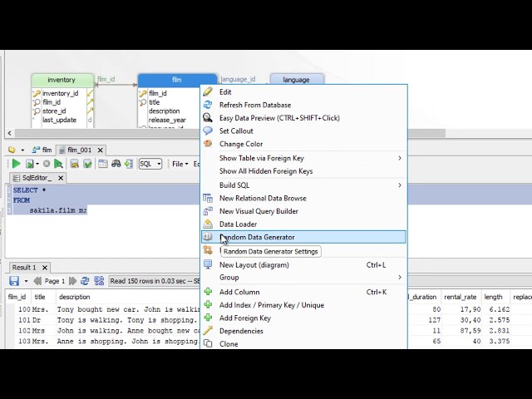Close the Result 1 tab
Screen dimensions: 532x399
click(x=44, y=268)
